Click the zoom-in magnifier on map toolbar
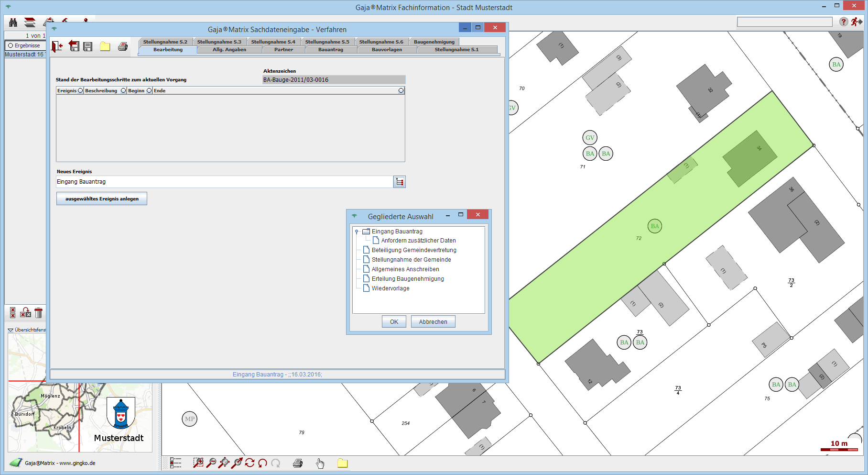 [198, 463]
